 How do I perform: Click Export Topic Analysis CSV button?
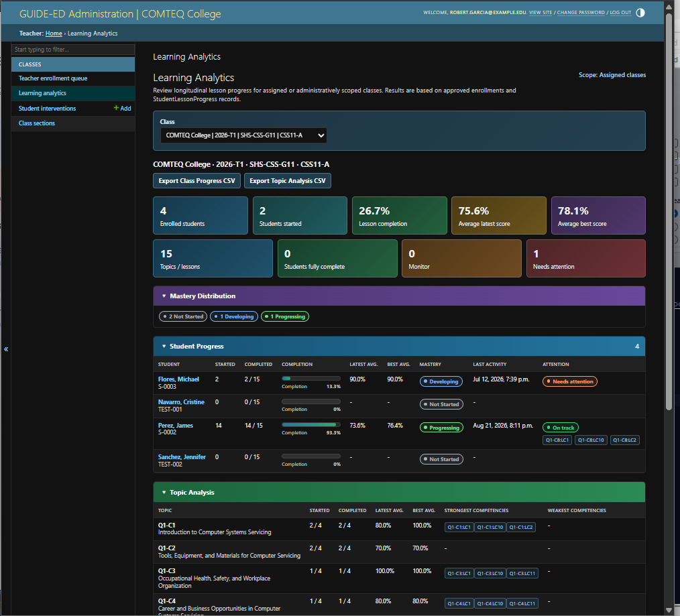coord(288,181)
